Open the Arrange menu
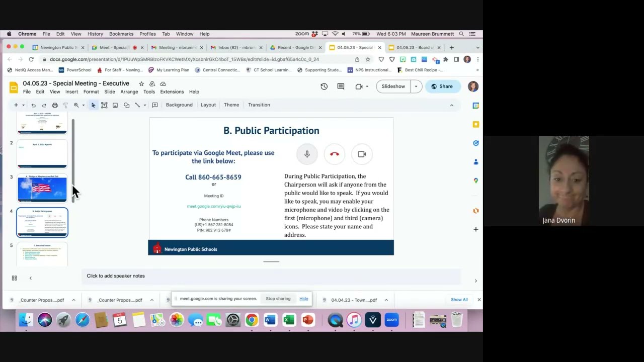The image size is (644, 362). tap(129, 92)
